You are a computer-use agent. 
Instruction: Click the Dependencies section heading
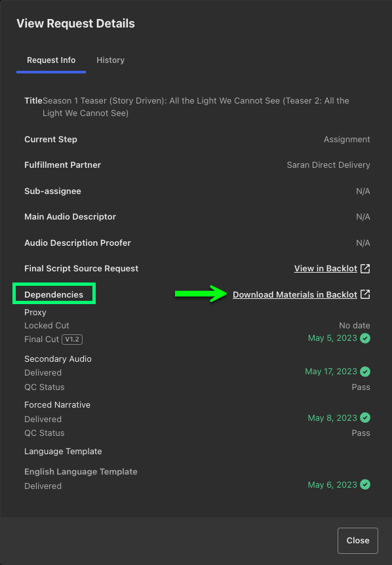point(54,294)
